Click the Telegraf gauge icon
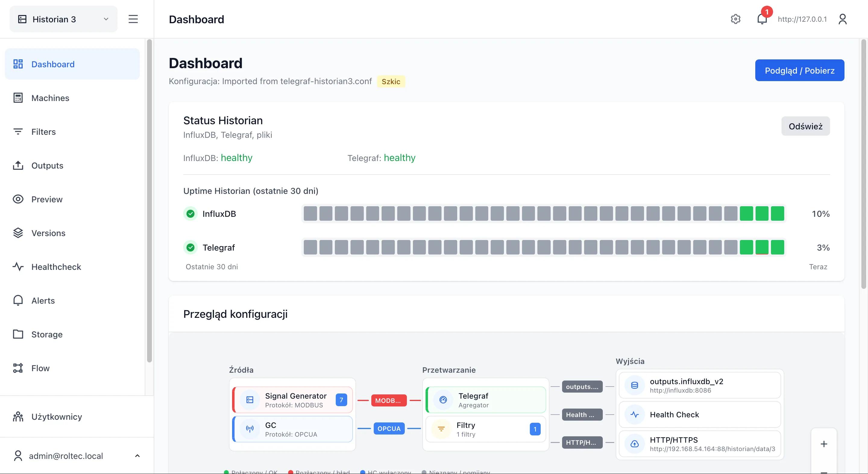Viewport: 868px width, 474px height. click(x=443, y=400)
